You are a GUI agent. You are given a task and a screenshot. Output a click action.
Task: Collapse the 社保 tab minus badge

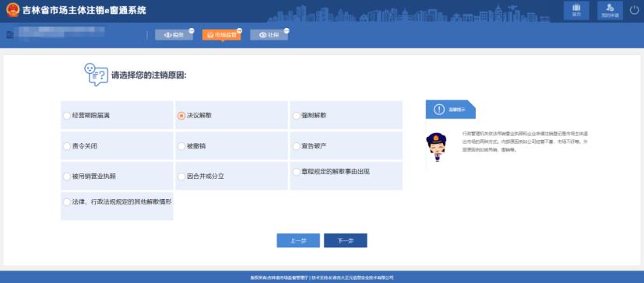287,31
